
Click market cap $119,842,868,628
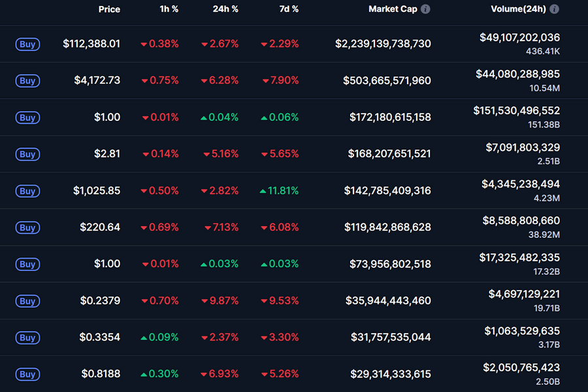click(387, 227)
